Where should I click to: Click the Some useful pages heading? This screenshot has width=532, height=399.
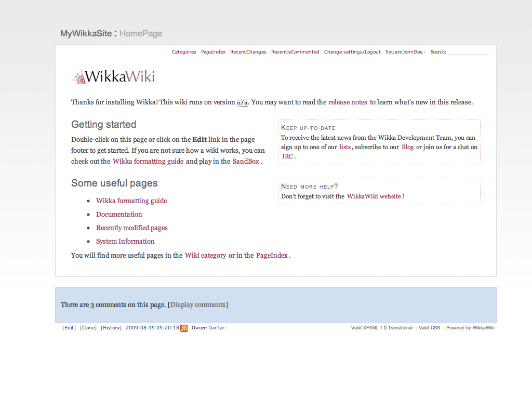tap(114, 183)
